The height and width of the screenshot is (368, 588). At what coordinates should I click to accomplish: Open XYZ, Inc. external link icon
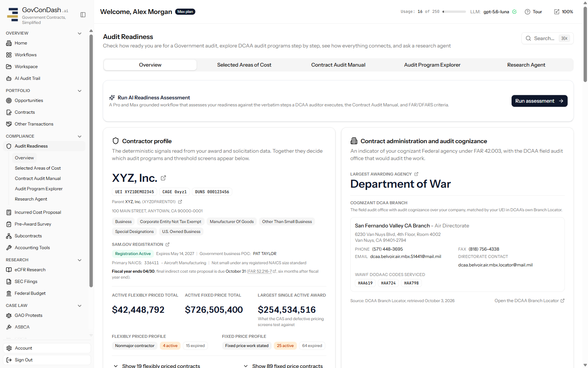(164, 178)
